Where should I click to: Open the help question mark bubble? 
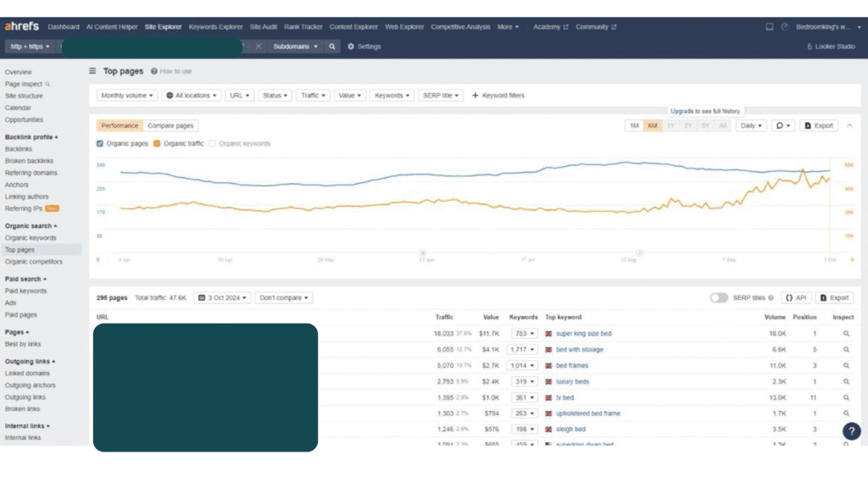[x=851, y=431]
